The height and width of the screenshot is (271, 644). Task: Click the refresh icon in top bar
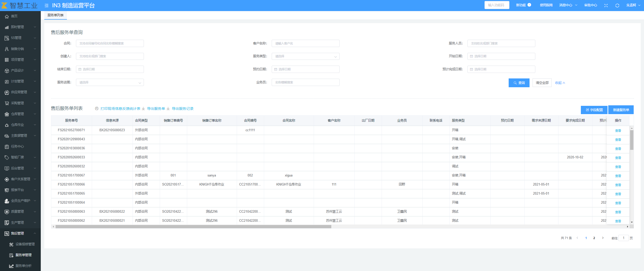(x=617, y=6)
